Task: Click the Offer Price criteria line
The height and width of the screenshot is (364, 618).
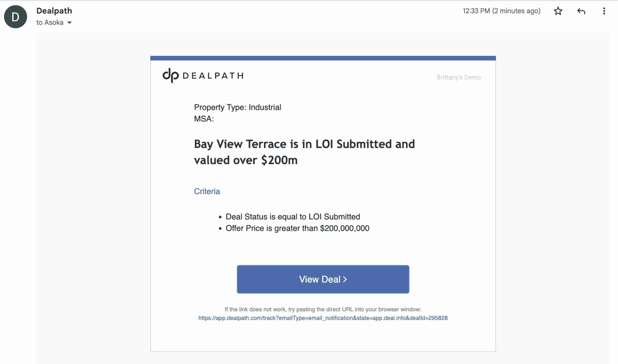Action: [297, 228]
